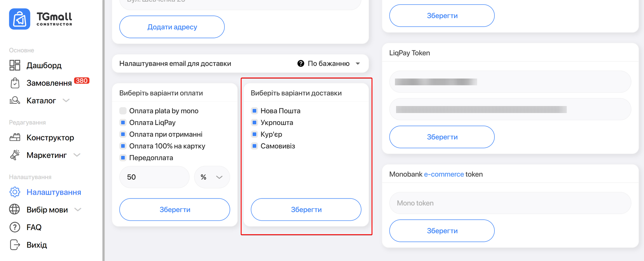Click the FAQ question mark icon
This screenshot has width=644, height=261.
15,227
